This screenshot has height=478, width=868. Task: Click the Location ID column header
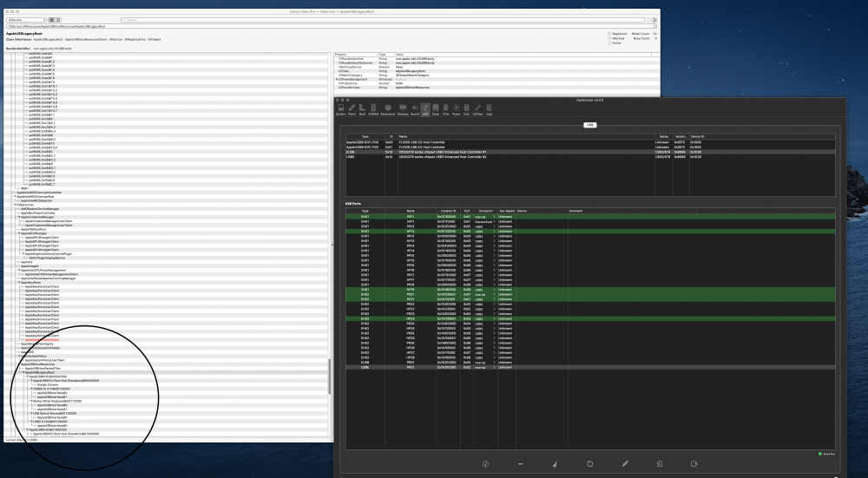(x=449, y=211)
